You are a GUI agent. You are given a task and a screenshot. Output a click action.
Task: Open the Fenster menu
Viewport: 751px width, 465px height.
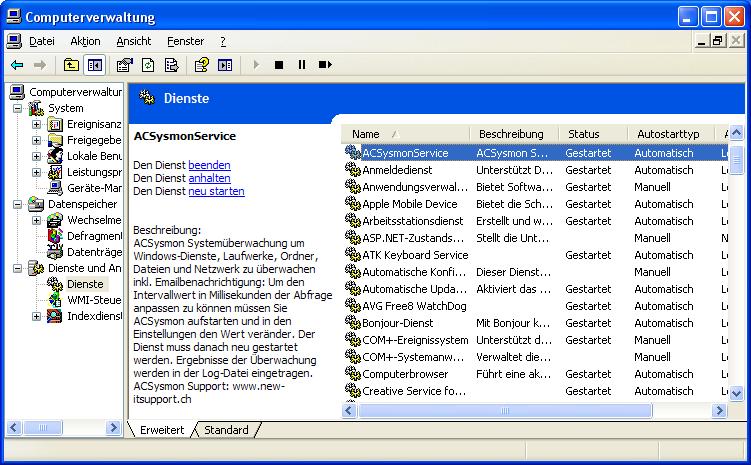[x=185, y=41]
